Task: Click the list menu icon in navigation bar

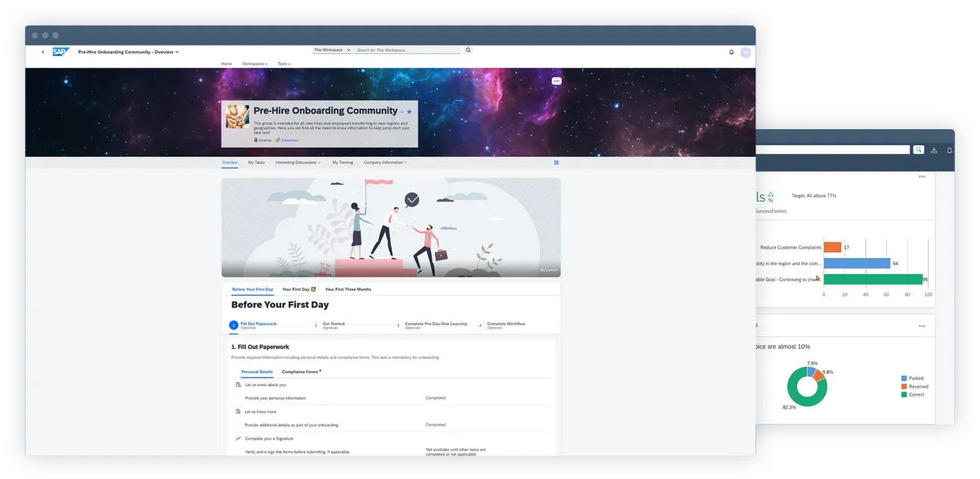Action: (557, 162)
